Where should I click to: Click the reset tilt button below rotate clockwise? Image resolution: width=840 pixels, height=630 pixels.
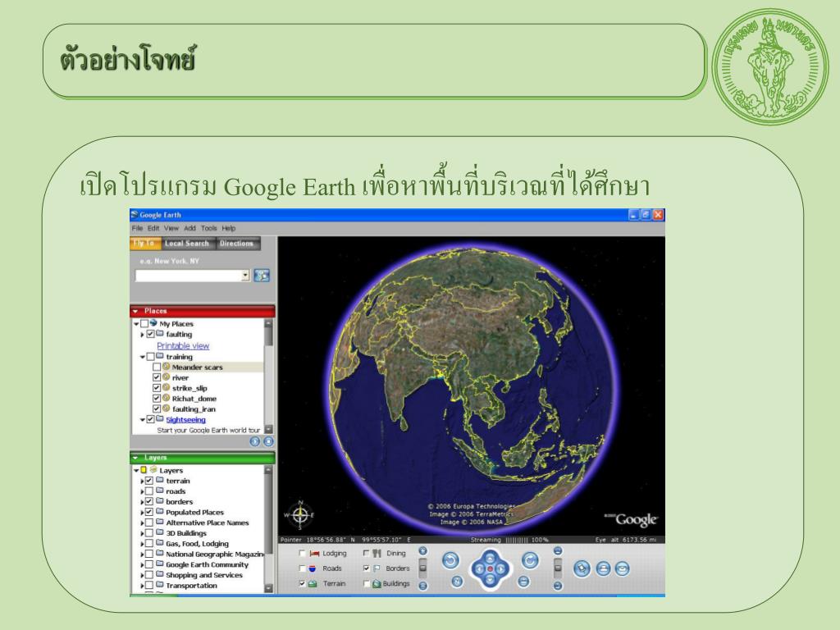pyautogui.click(x=523, y=582)
